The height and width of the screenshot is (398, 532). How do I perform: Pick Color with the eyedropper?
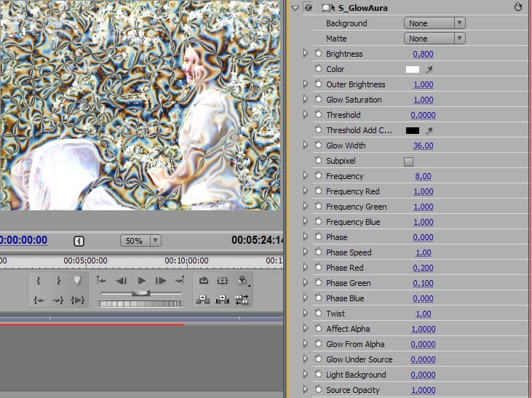(429, 70)
